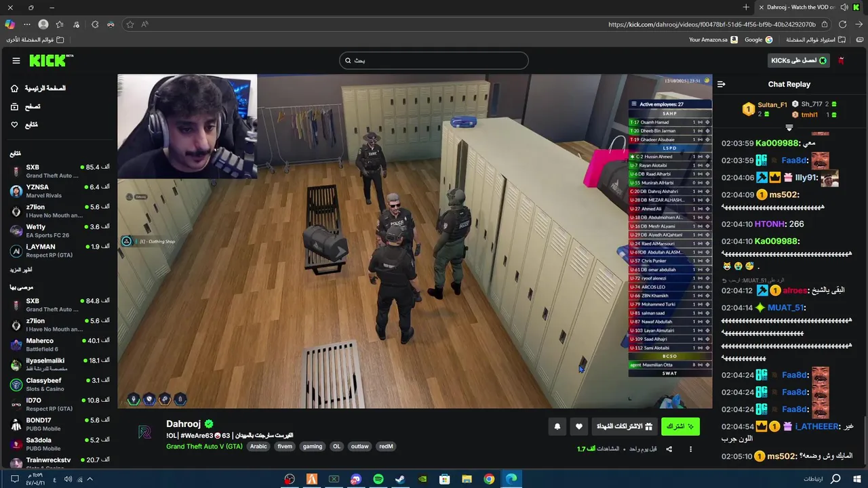Viewport: 868px width, 488px height.
Task: Click the browser address bar URL
Action: pyautogui.click(x=711, y=24)
